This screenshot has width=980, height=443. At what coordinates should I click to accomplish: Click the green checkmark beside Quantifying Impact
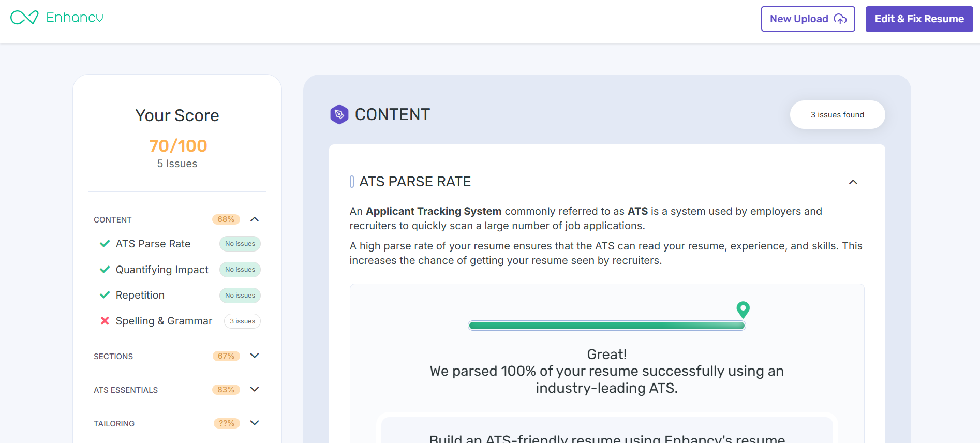[x=105, y=270]
